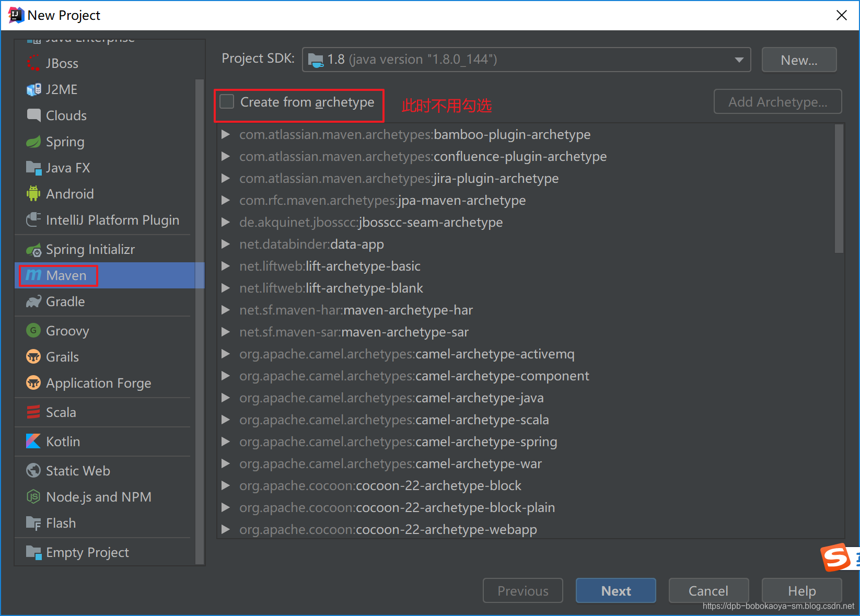Click the SDK folder icon in the combo box

coord(316,60)
